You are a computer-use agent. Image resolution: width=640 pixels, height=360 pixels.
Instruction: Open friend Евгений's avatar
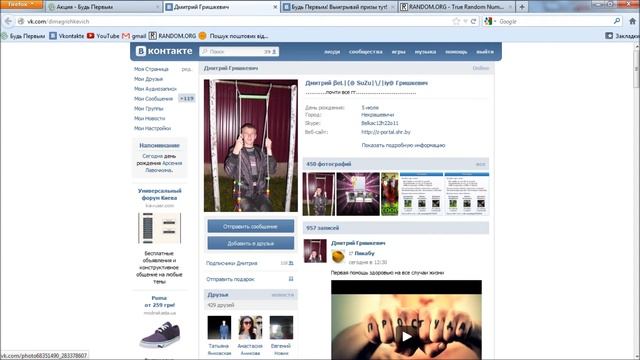click(x=281, y=327)
